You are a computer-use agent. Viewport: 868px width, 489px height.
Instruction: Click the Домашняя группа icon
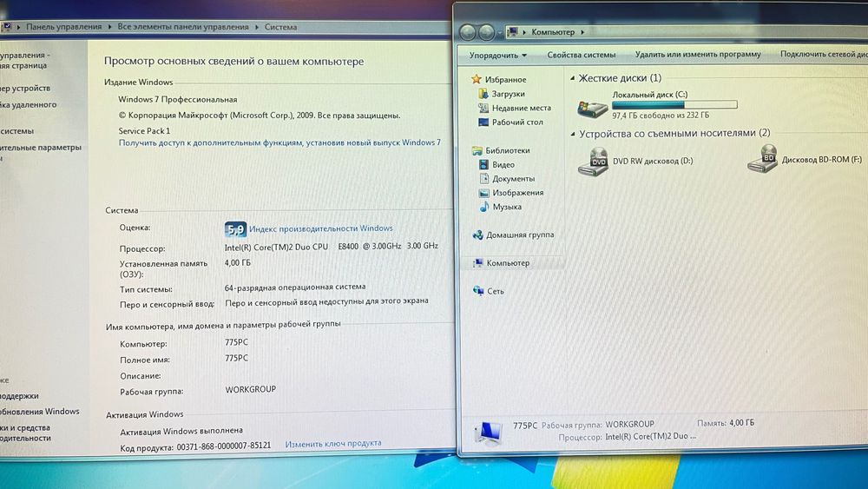477,235
